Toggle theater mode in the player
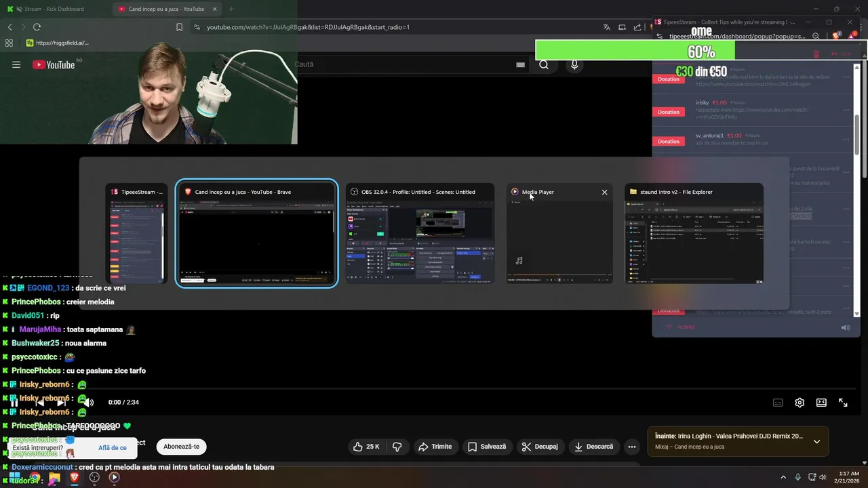 click(821, 403)
